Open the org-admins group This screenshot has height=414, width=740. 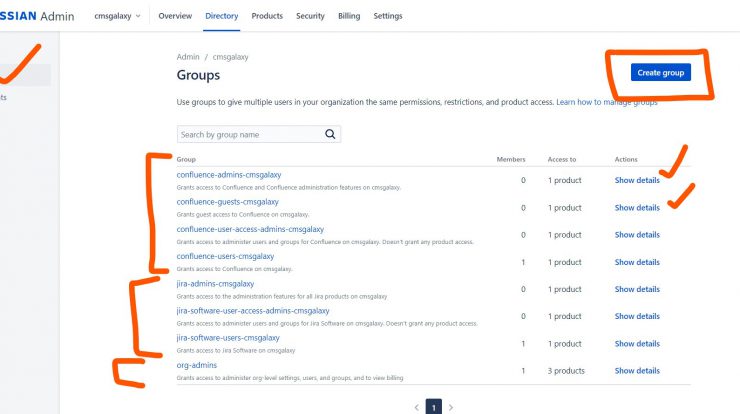(x=197, y=365)
